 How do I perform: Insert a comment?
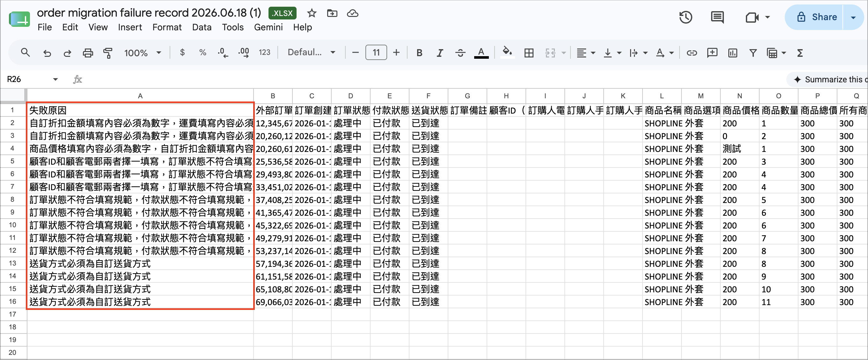coord(712,53)
